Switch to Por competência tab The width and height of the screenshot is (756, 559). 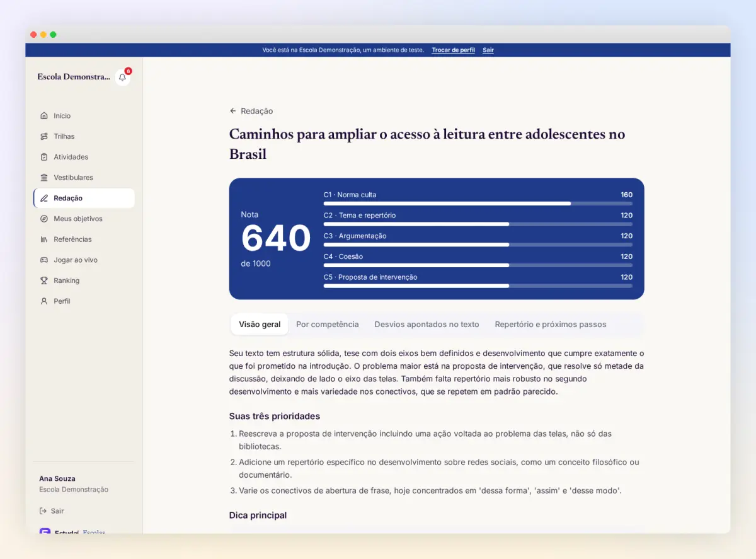point(328,325)
